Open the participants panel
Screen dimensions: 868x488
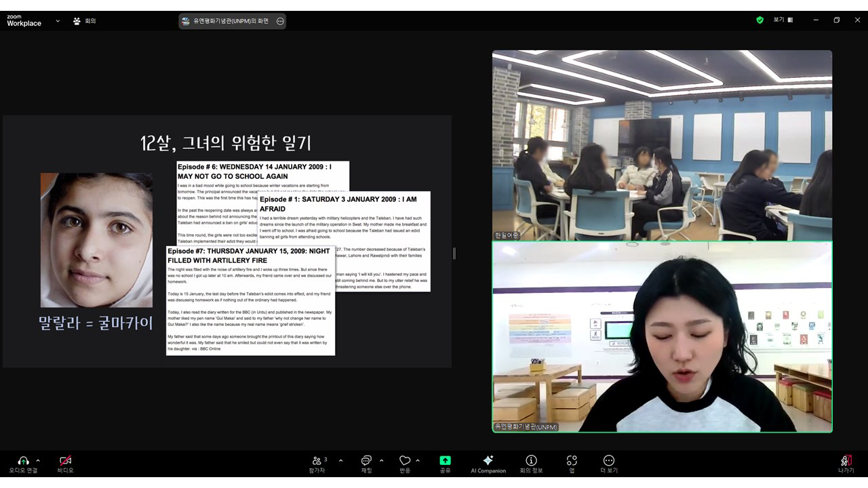pos(317,461)
